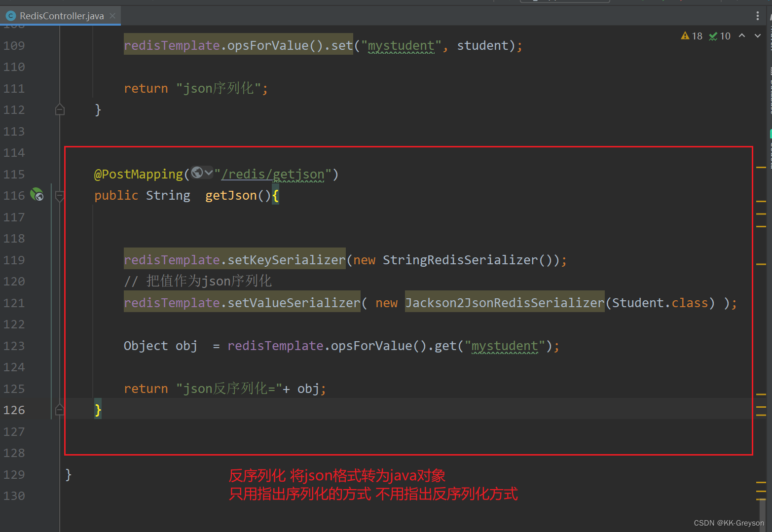Image resolution: width=772 pixels, height=532 pixels.
Task: Click the warning stripe mark beside line 115
Action: point(761,167)
